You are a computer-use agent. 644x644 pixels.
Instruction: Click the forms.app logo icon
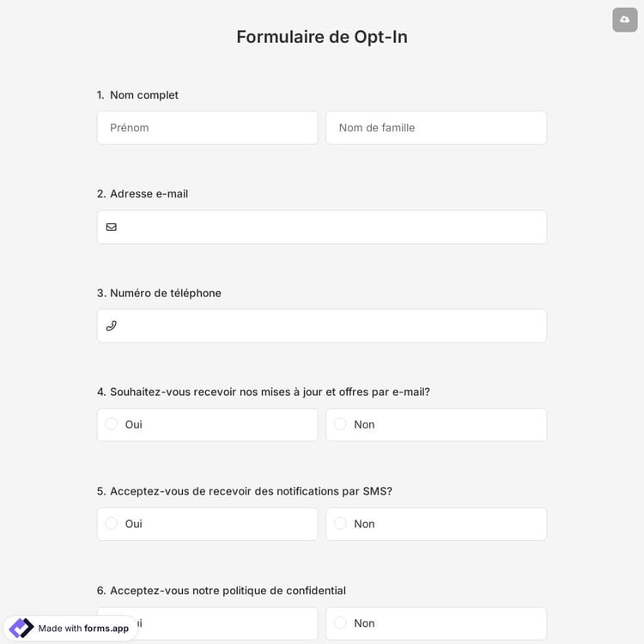[x=21, y=628]
